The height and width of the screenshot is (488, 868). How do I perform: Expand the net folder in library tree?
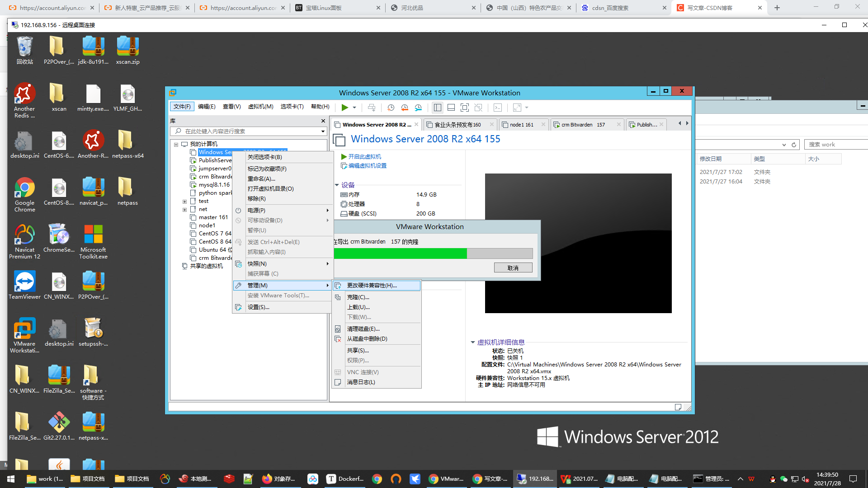click(x=185, y=209)
